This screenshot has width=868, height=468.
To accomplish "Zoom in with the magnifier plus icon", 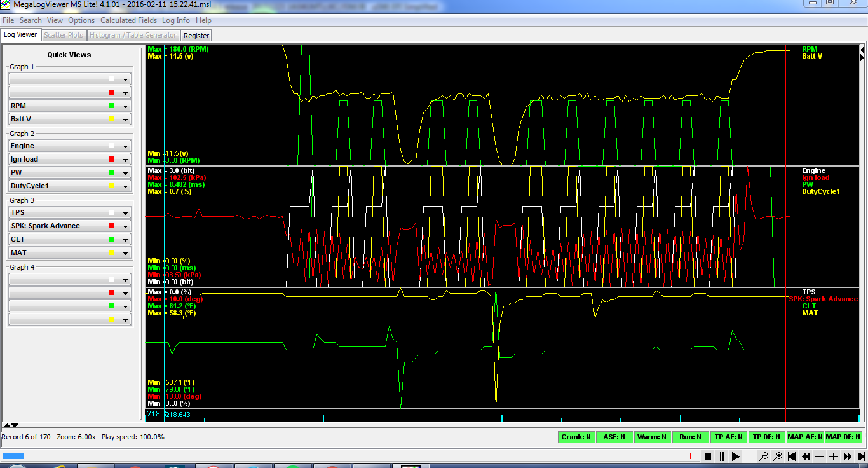I will [777, 457].
